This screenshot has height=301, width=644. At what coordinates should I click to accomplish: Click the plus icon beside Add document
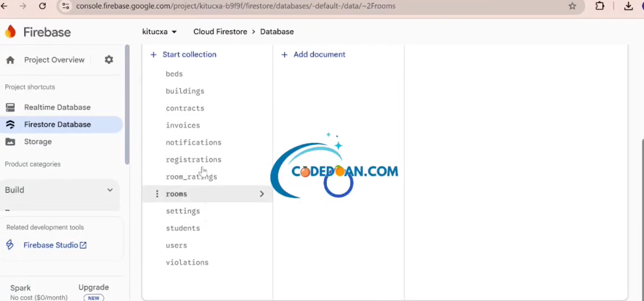[284, 55]
